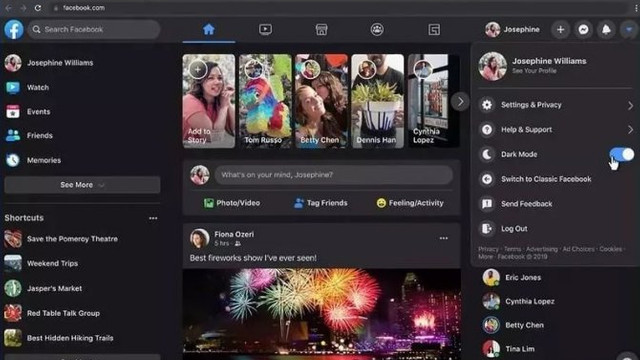View Betty Chen's story
This screenshot has width=640, height=360.
[x=322, y=101]
